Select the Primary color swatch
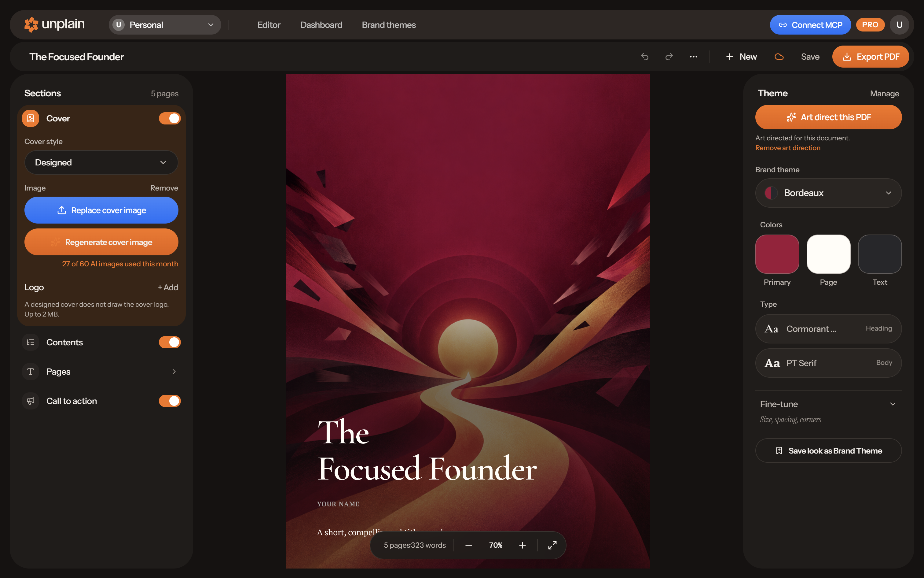This screenshot has height=578, width=924. tap(777, 254)
